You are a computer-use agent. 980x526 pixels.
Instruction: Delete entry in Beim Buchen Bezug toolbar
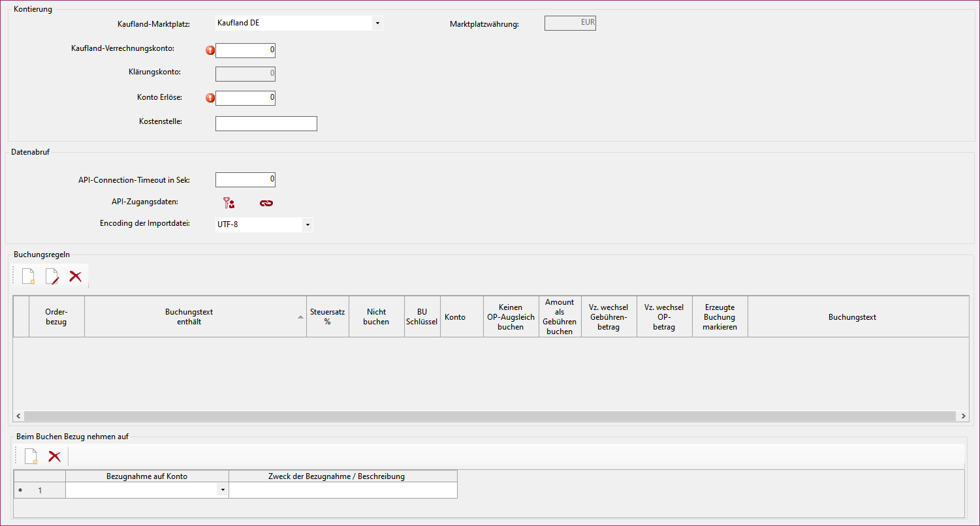coord(55,457)
